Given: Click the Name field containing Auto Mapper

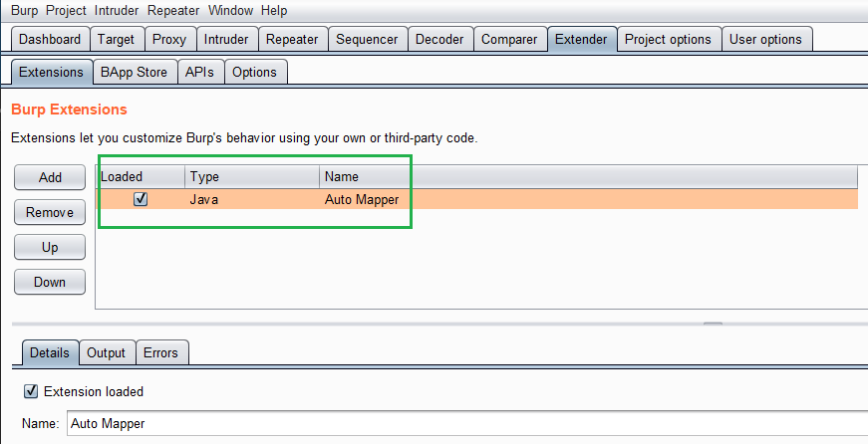Looking at the screenshot, I should tap(467, 423).
